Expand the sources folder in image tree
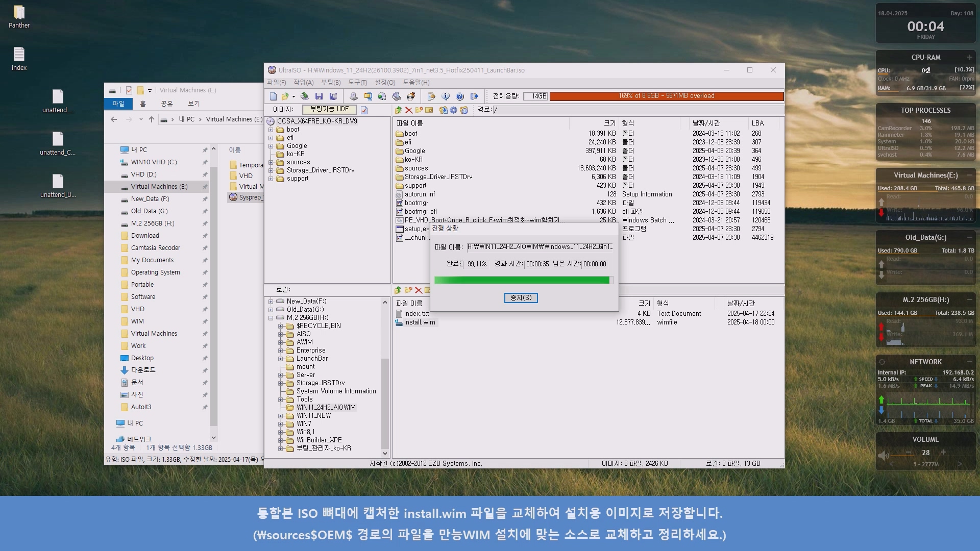 click(x=271, y=162)
